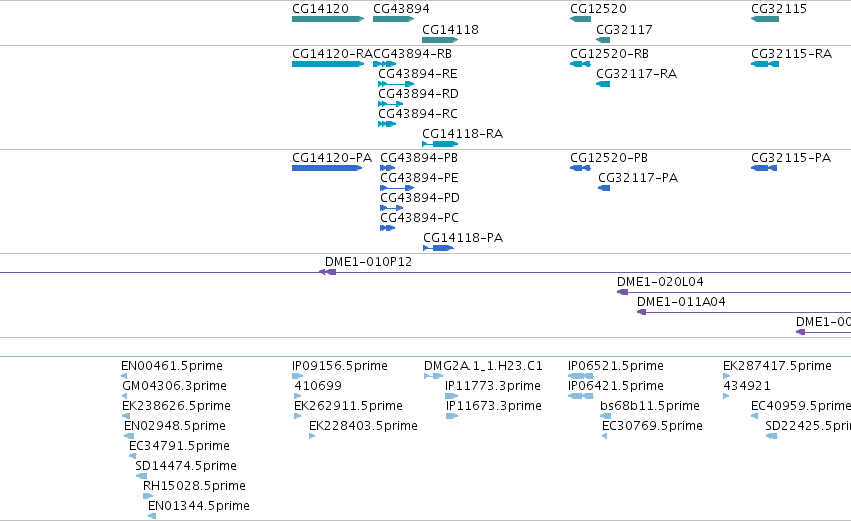851x521 pixels.
Task: Click the EK262911.5prime EST label
Action: pyautogui.click(x=348, y=406)
